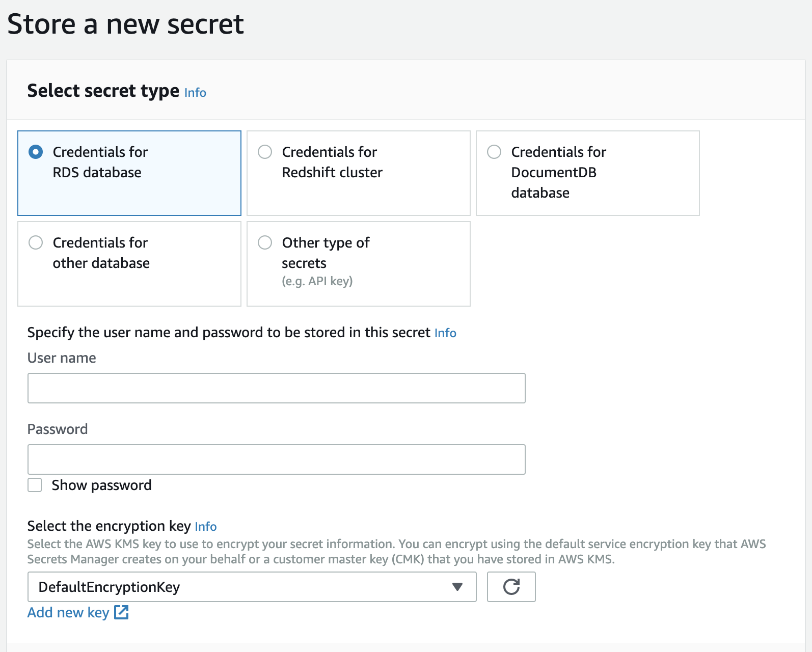Click the Add new key link
The image size is (812, 652).
68,612
